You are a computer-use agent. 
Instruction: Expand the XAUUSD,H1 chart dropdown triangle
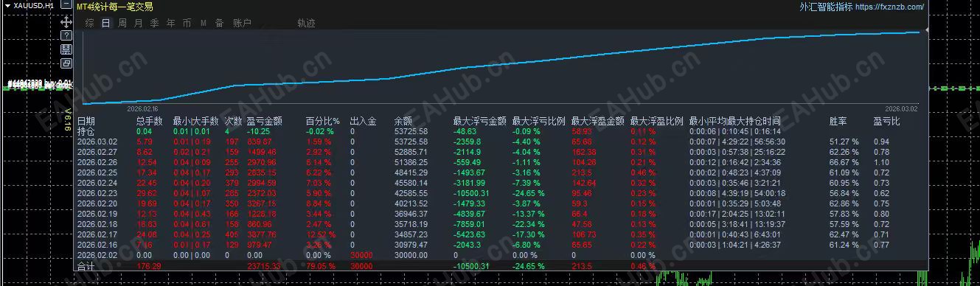tap(8, 6)
